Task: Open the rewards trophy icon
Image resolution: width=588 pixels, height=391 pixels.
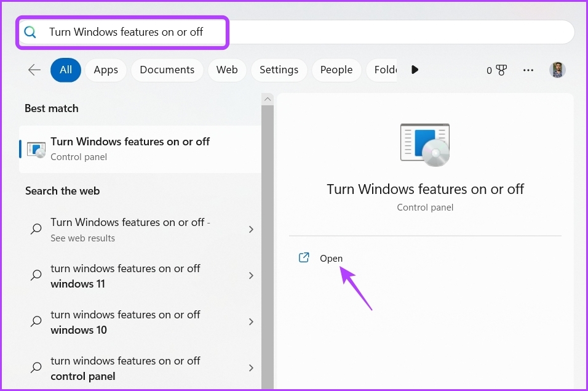Action: point(501,70)
